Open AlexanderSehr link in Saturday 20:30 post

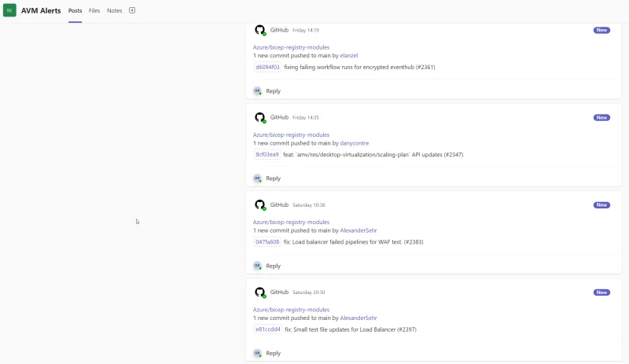click(x=359, y=318)
